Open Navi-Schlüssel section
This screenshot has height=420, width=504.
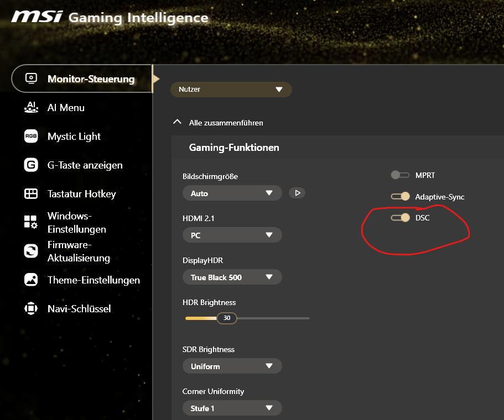click(79, 309)
